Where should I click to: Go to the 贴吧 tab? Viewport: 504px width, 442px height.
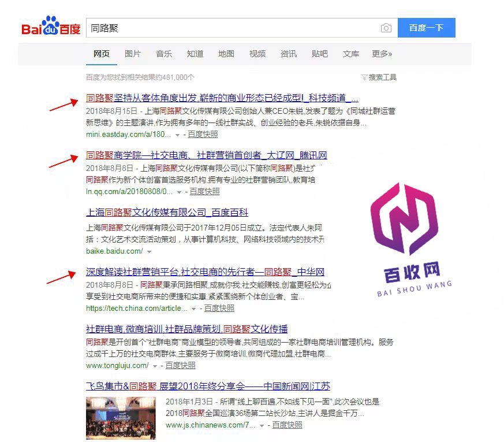(x=320, y=54)
